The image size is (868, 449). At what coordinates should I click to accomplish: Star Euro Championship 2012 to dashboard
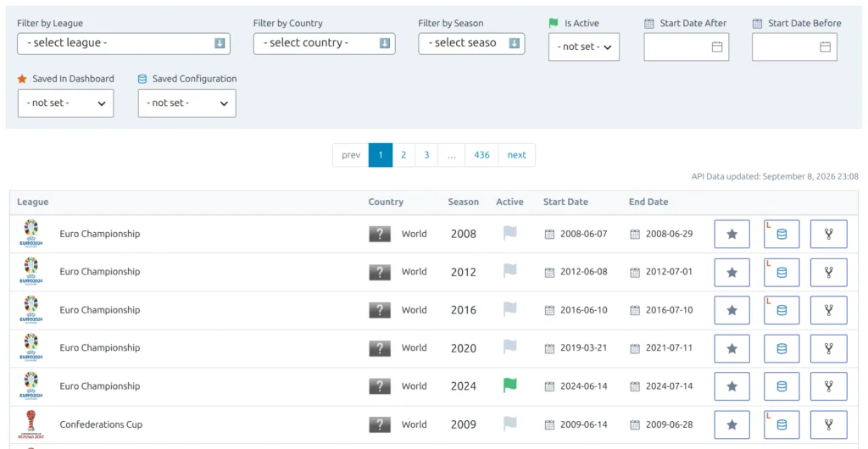point(732,272)
